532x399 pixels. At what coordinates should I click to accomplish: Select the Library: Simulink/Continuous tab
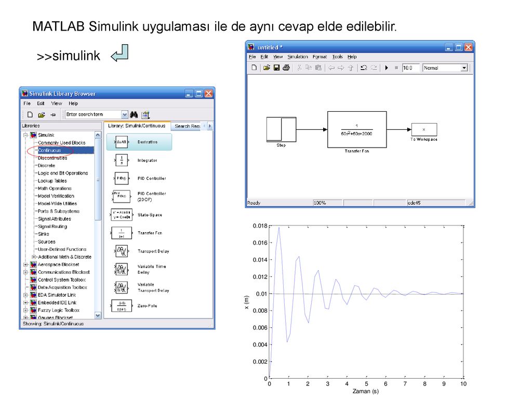[x=137, y=126]
